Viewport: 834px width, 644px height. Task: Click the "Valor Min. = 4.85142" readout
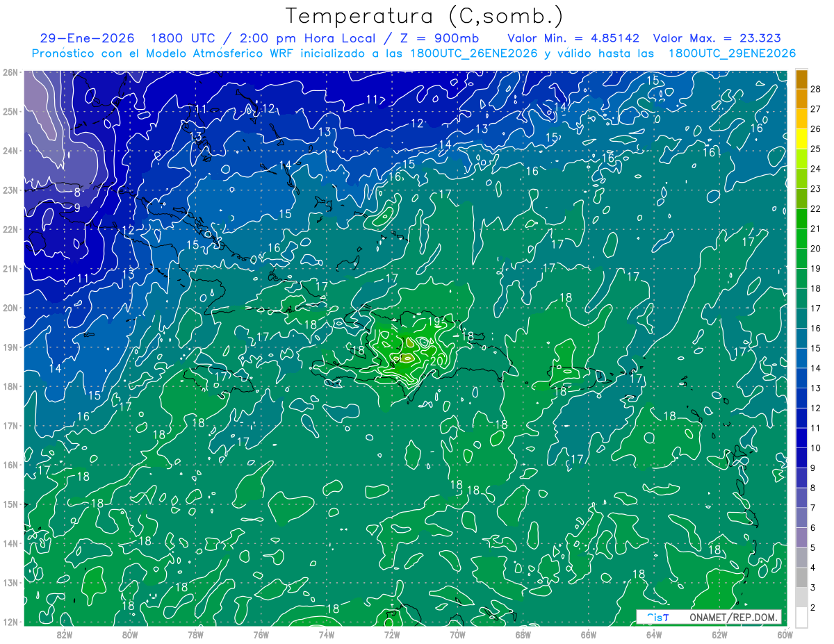pos(573,38)
